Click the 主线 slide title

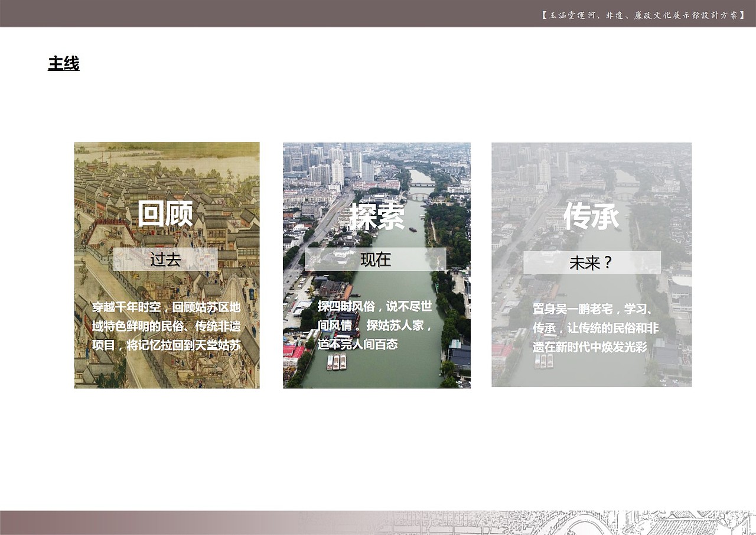[64, 62]
